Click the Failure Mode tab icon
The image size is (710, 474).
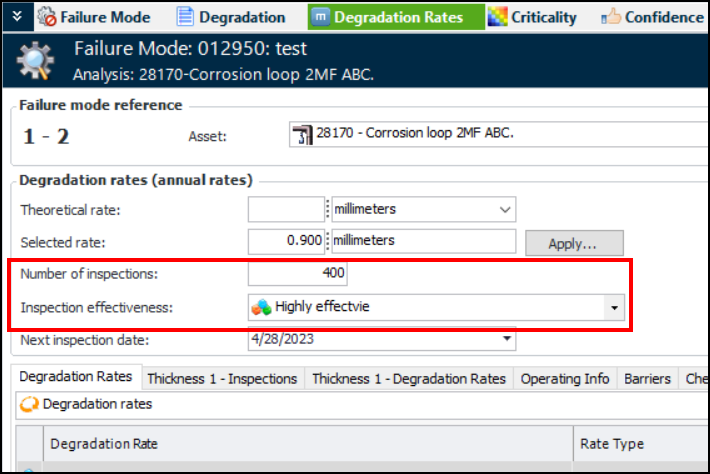(x=46, y=17)
